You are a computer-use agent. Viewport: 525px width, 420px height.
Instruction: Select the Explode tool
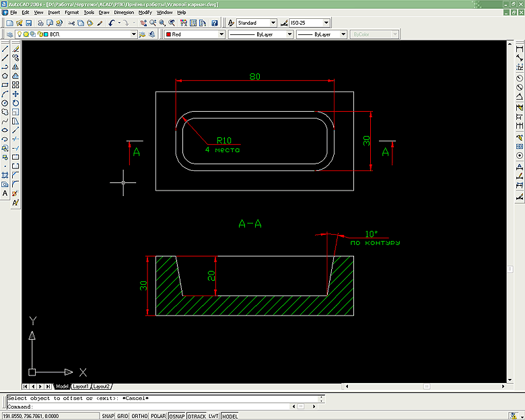click(x=15, y=193)
